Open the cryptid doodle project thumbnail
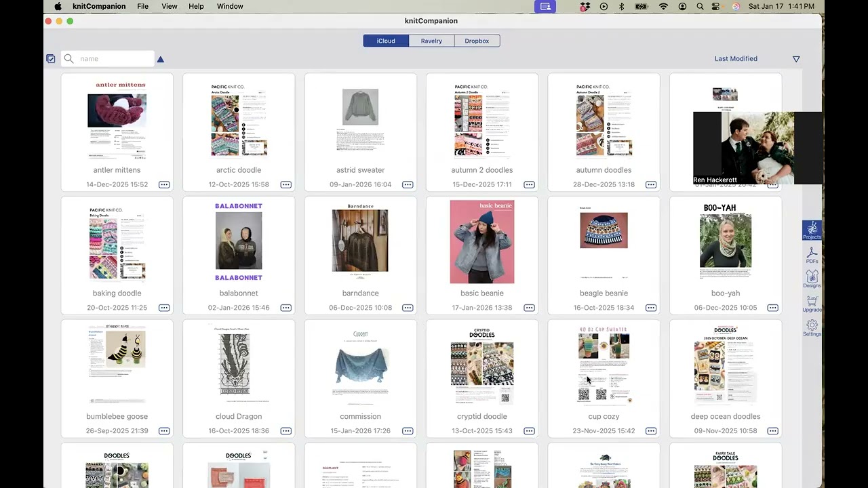The width and height of the screenshot is (868, 488). click(482, 365)
